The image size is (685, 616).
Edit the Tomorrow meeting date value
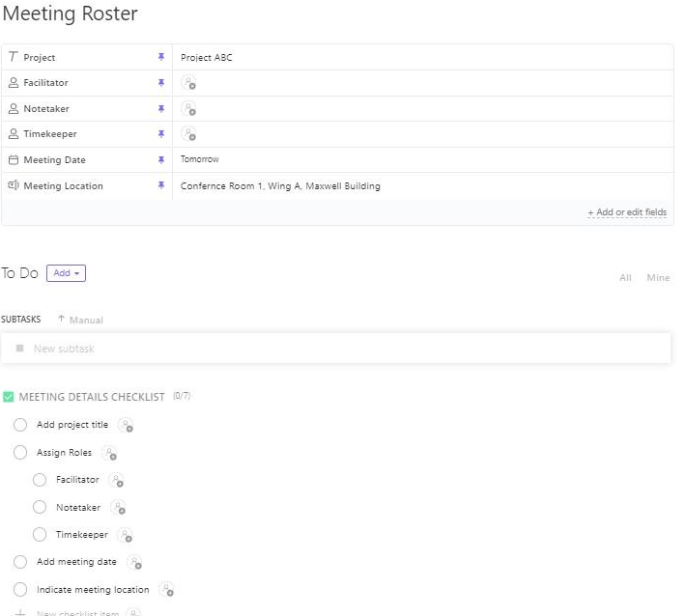click(x=200, y=159)
